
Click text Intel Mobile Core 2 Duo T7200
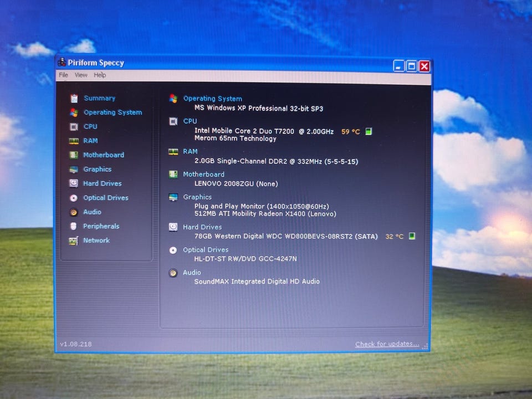(x=244, y=131)
